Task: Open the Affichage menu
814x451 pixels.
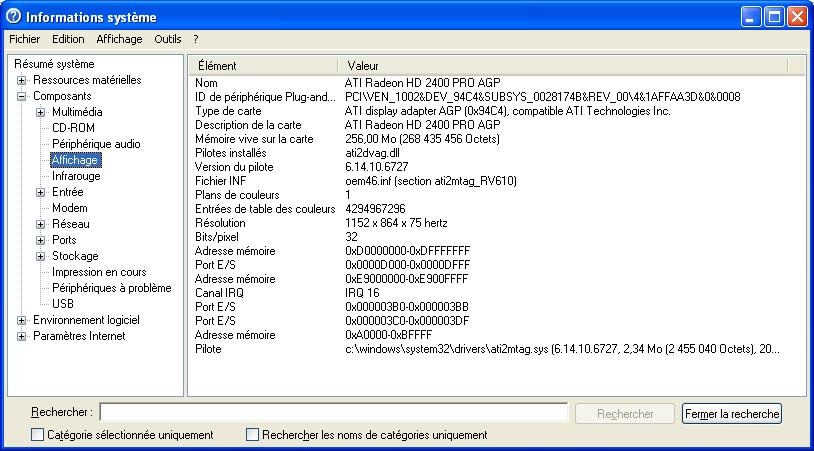Action: click(119, 39)
